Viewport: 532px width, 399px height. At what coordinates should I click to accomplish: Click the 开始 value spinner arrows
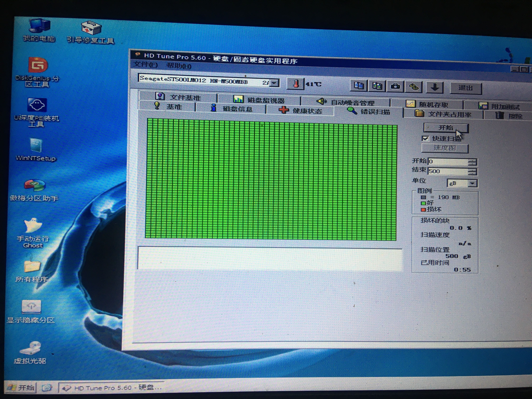click(x=472, y=162)
